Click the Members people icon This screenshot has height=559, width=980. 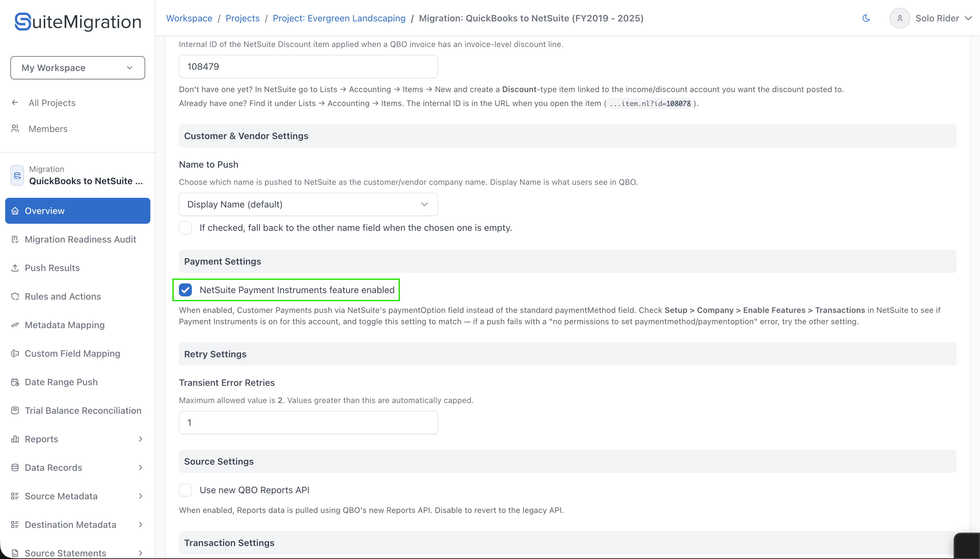pos(15,129)
